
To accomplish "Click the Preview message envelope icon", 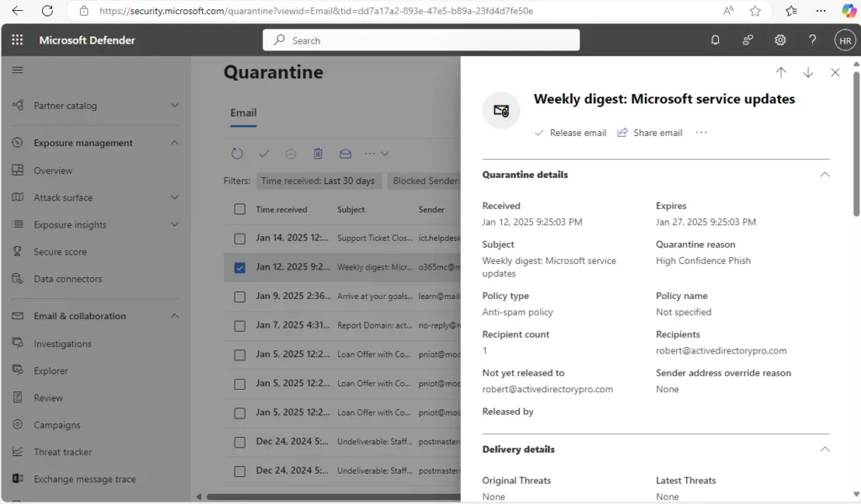I will click(346, 154).
